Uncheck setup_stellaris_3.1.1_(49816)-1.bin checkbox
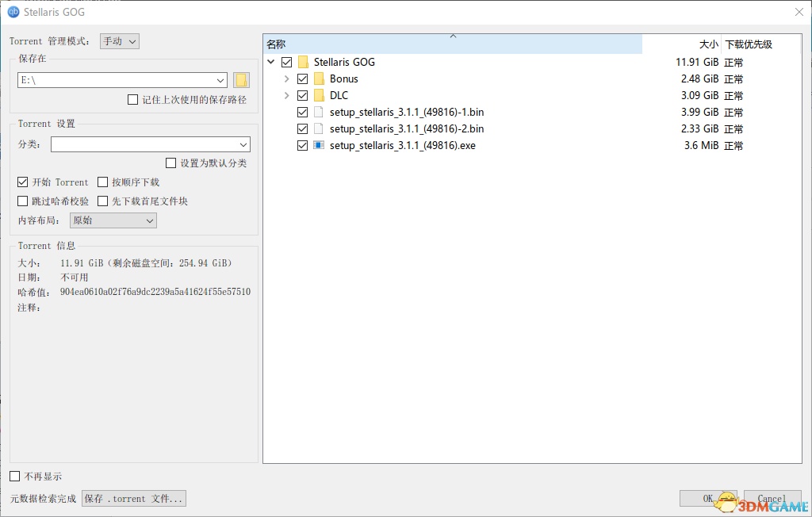 point(302,112)
